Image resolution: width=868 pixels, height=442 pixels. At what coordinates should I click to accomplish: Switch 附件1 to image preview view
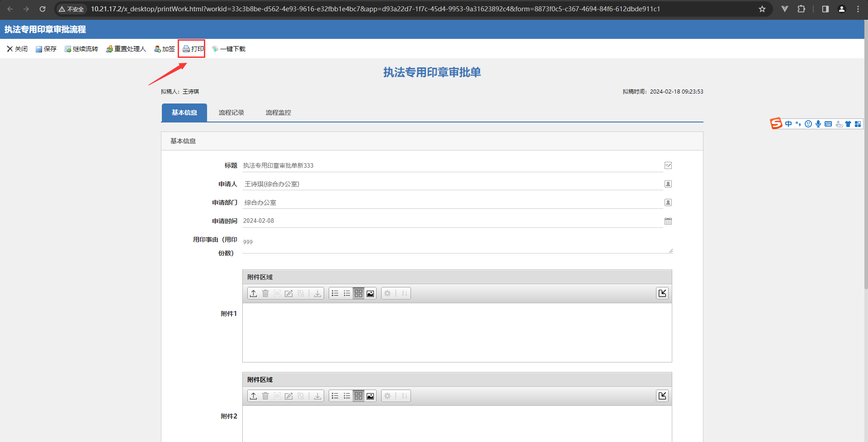pyautogui.click(x=370, y=293)
